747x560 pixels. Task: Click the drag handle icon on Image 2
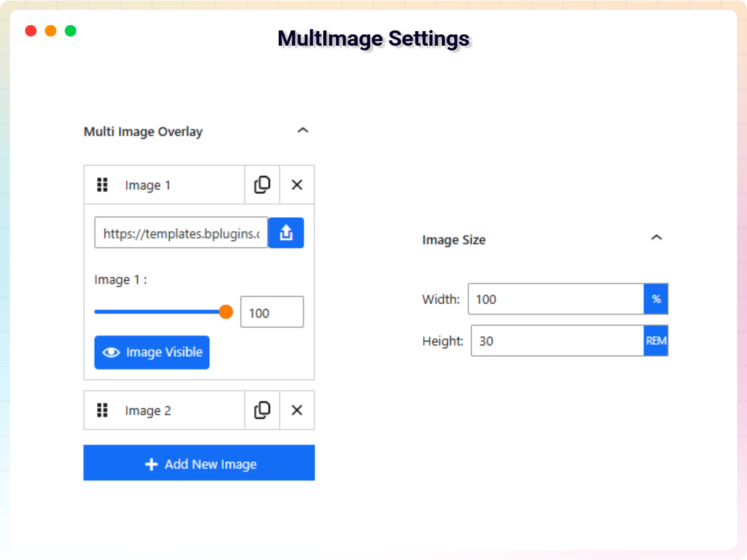pyautogui.click(x=103, y=410)
